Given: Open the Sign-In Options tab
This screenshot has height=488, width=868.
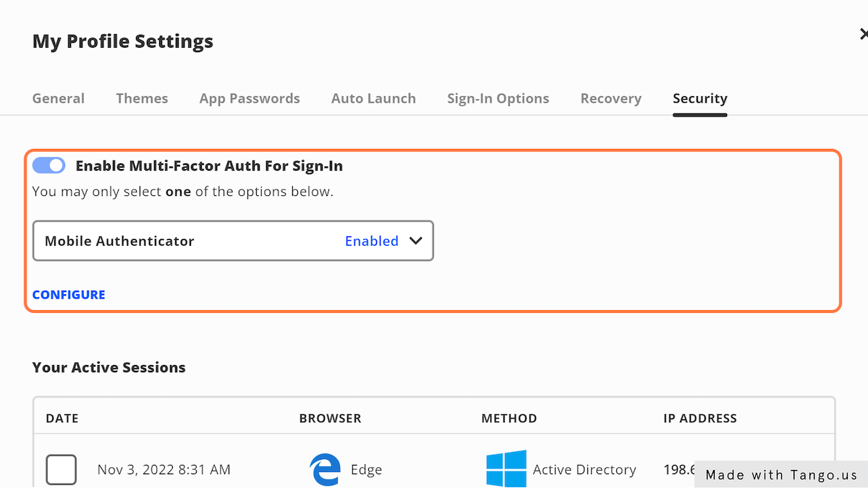Looking at the screenshot, I should [x=498, y=98].
